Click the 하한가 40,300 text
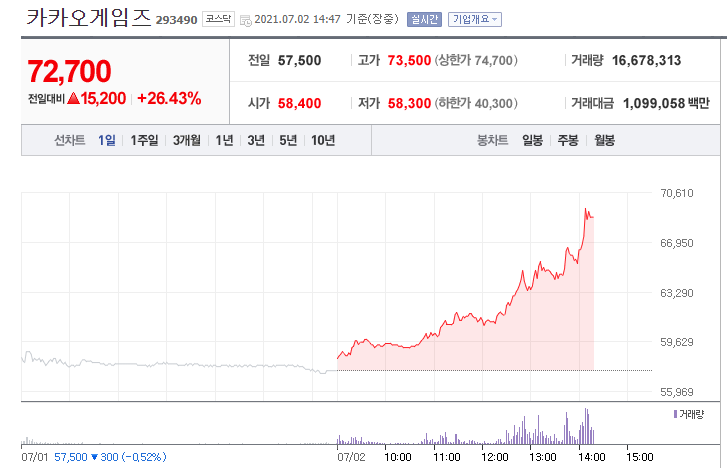Viewport: 727px width, 468px height. pyautogui.click(x=476, y=103)
